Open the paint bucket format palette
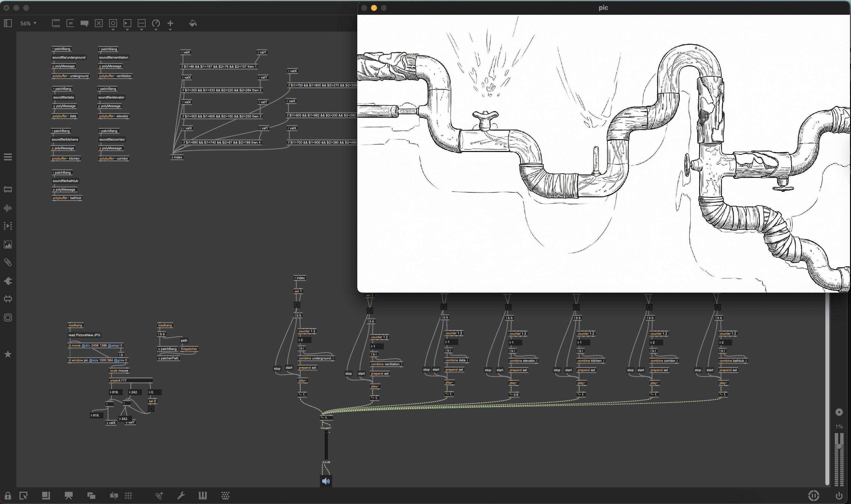 pyautogui.click(x=192, y=23)
